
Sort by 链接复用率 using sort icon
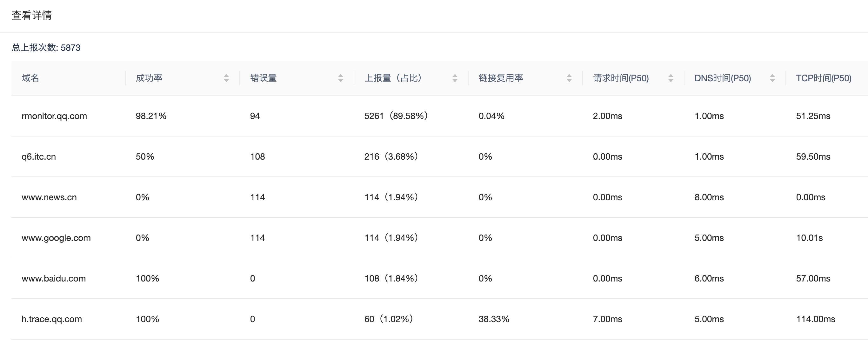point(569,78)
